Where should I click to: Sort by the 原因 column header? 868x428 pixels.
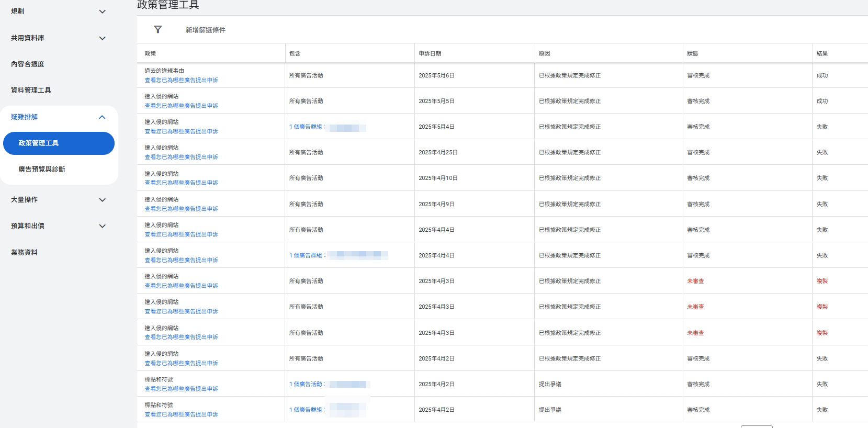(x=544, y=53)
